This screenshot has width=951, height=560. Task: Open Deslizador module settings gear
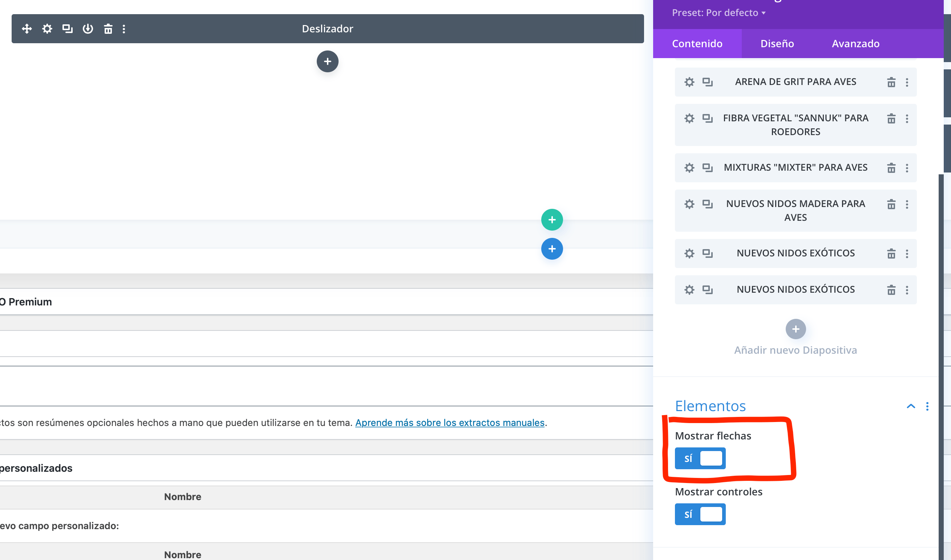(47, 29)
